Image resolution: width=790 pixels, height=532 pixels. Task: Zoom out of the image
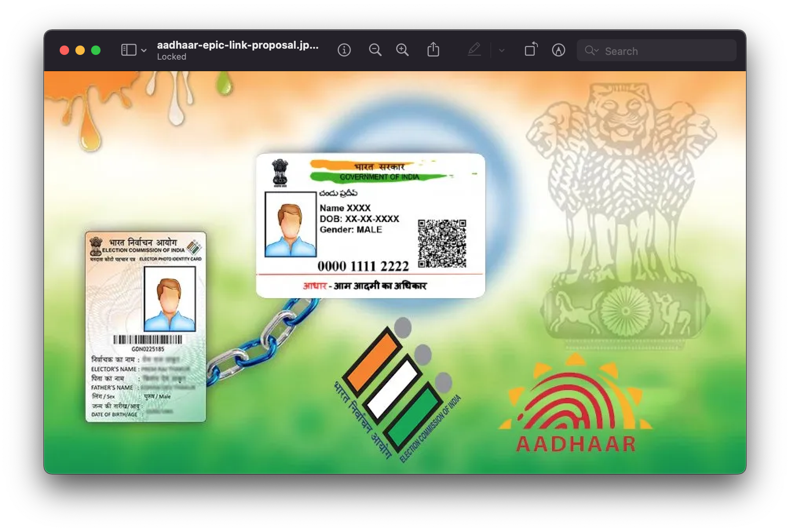[x=375, y=50]
